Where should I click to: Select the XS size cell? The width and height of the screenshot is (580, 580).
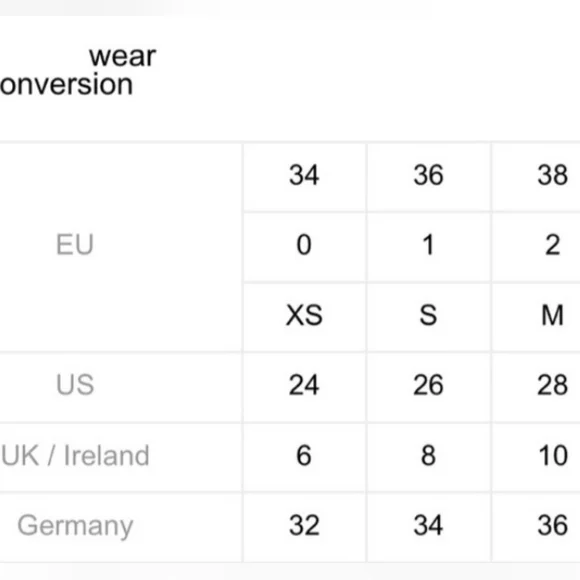(304, 315)
